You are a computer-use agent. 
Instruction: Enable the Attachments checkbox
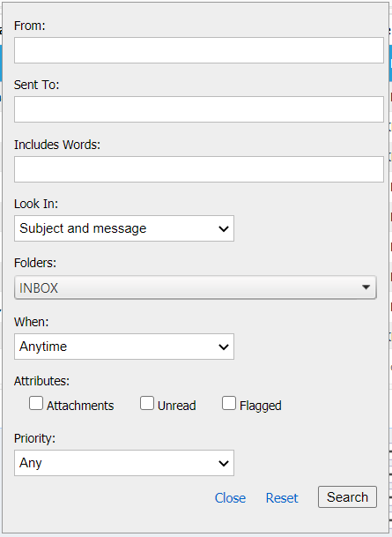[x=36, y=403]
